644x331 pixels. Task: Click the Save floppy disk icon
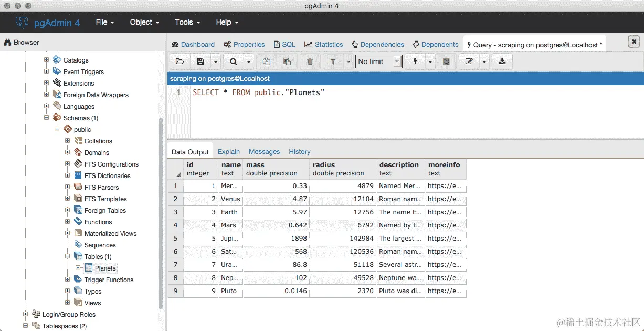coord(200,61)
